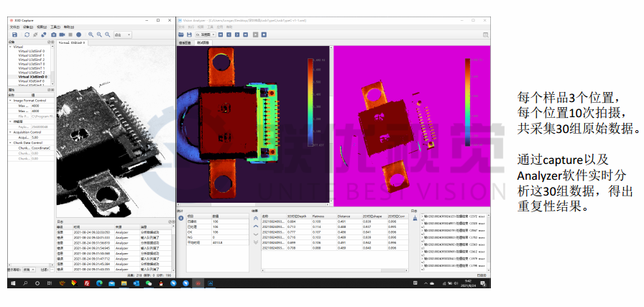
Task: Switch to the Virtual X3dSimD 0 tab
Action: [72, 42]
